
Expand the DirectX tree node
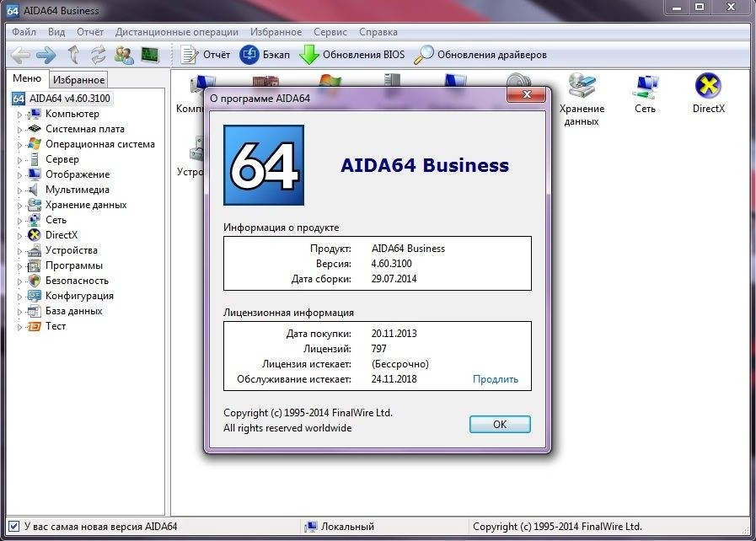pos(19,236)
